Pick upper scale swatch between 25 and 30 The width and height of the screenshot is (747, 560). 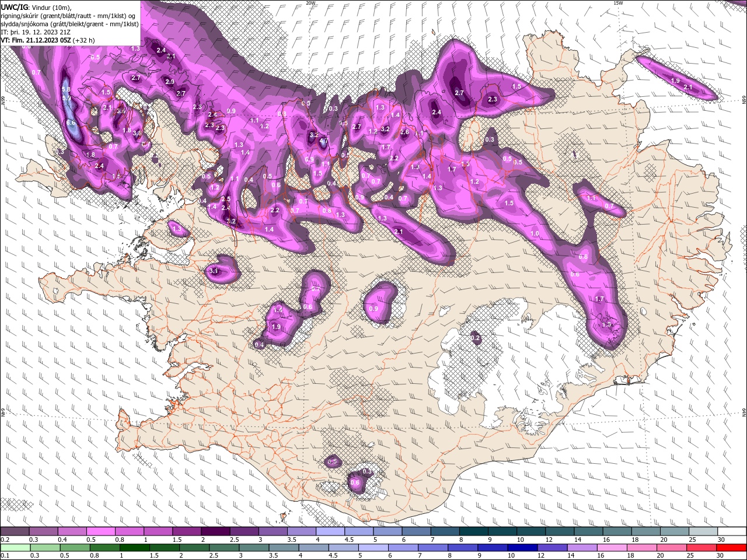(703, 531)
